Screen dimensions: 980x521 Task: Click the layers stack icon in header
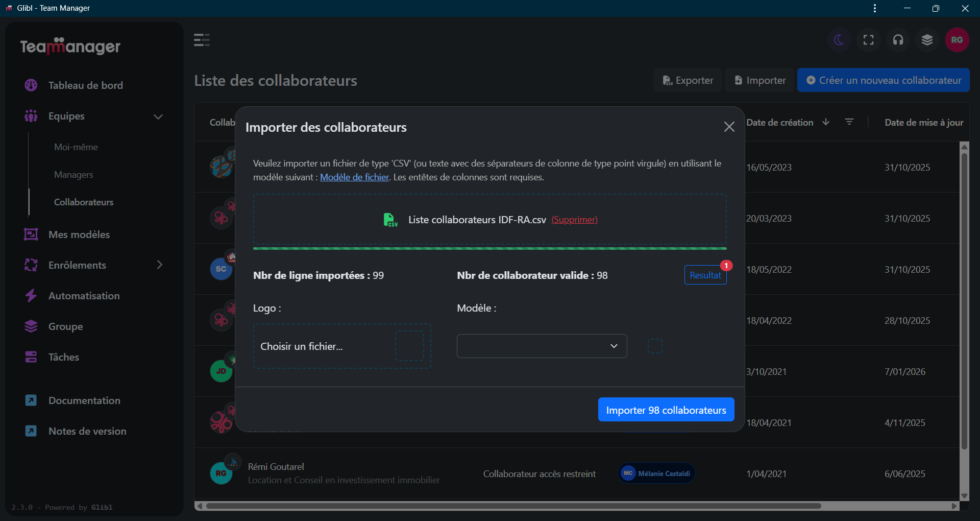927,40
